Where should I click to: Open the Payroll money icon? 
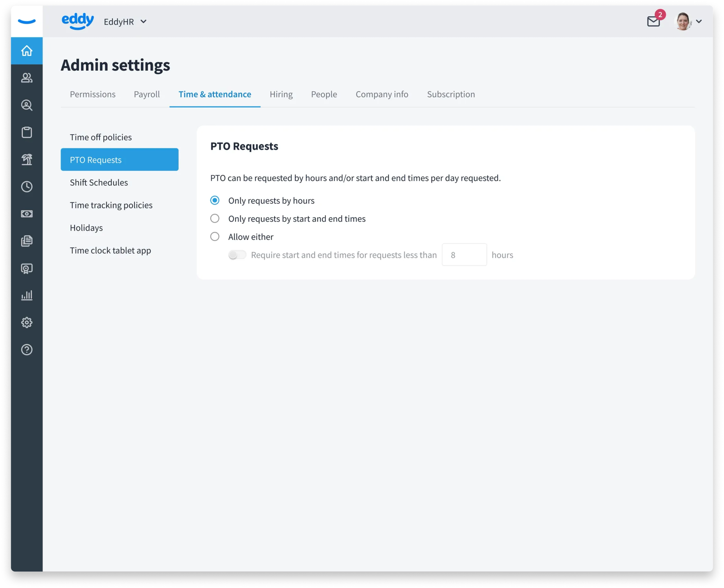tap(27, 214)
